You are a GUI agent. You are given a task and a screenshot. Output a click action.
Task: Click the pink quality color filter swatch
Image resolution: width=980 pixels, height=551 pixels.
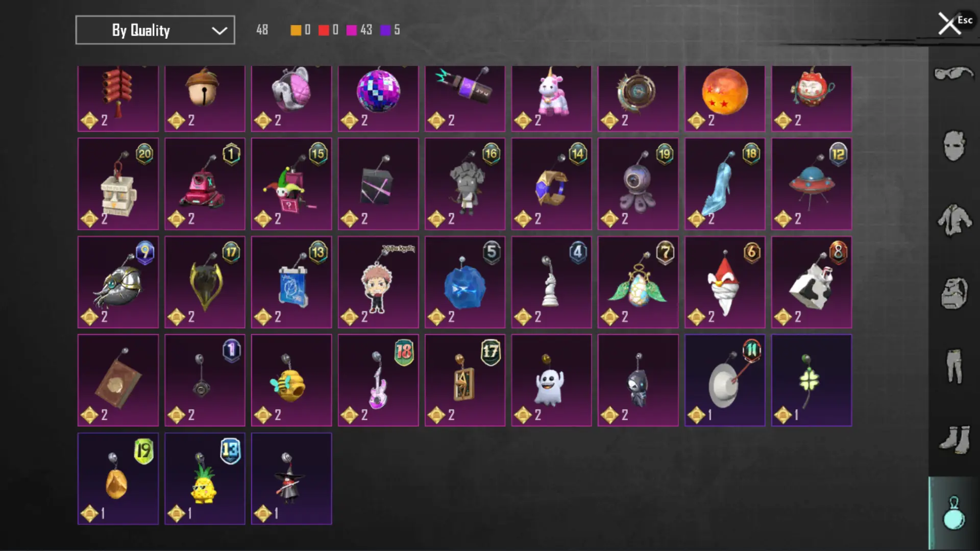[352, 30]
